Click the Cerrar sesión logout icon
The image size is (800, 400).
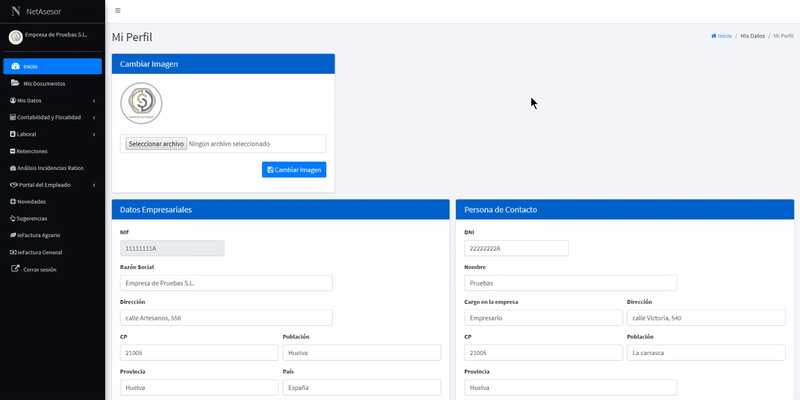15,269
